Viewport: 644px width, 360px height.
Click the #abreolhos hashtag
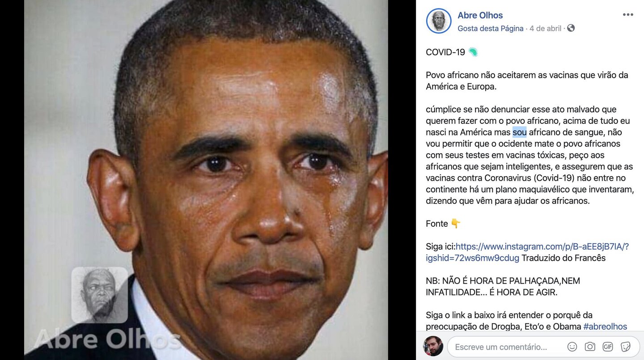click(x=605, y=326)
